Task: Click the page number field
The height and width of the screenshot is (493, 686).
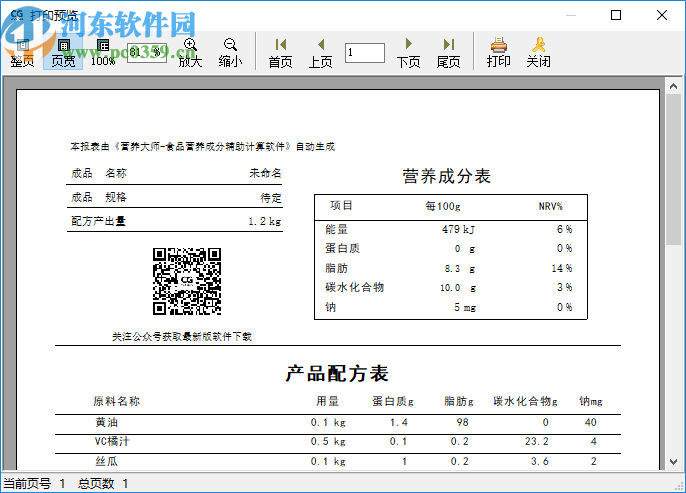Action: 365,52
